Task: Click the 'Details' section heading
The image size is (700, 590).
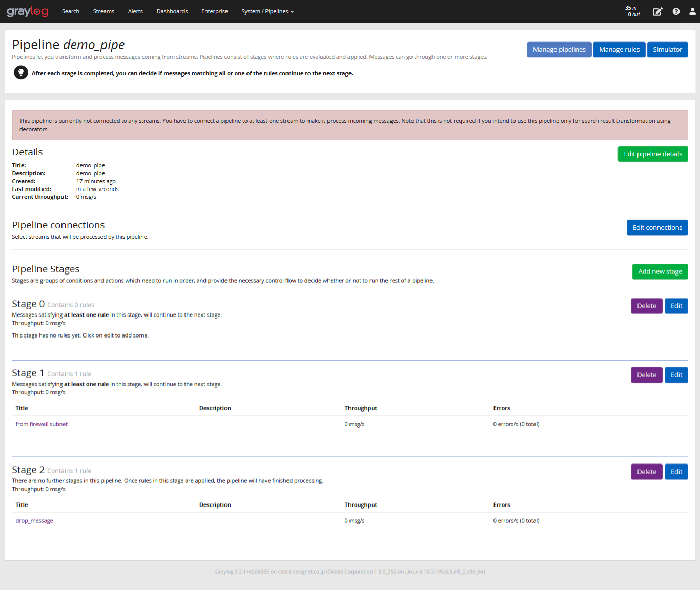Action: [x=27, y=152]
